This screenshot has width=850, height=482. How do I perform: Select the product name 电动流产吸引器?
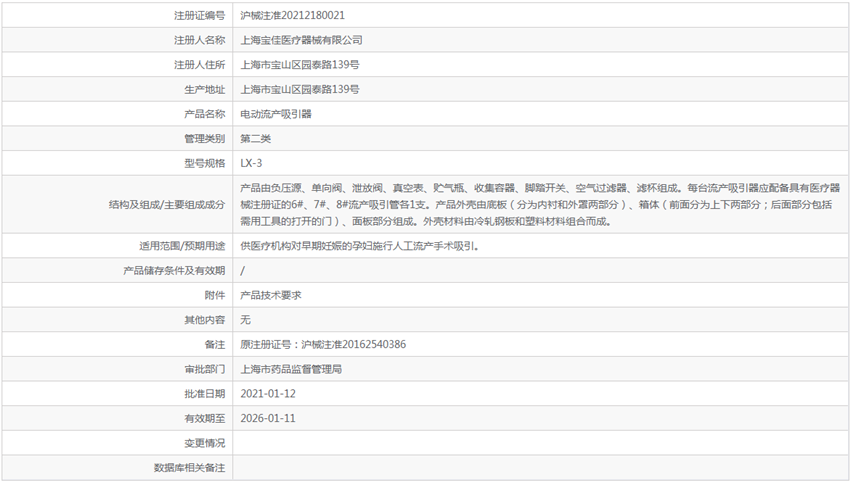point(276,114)
